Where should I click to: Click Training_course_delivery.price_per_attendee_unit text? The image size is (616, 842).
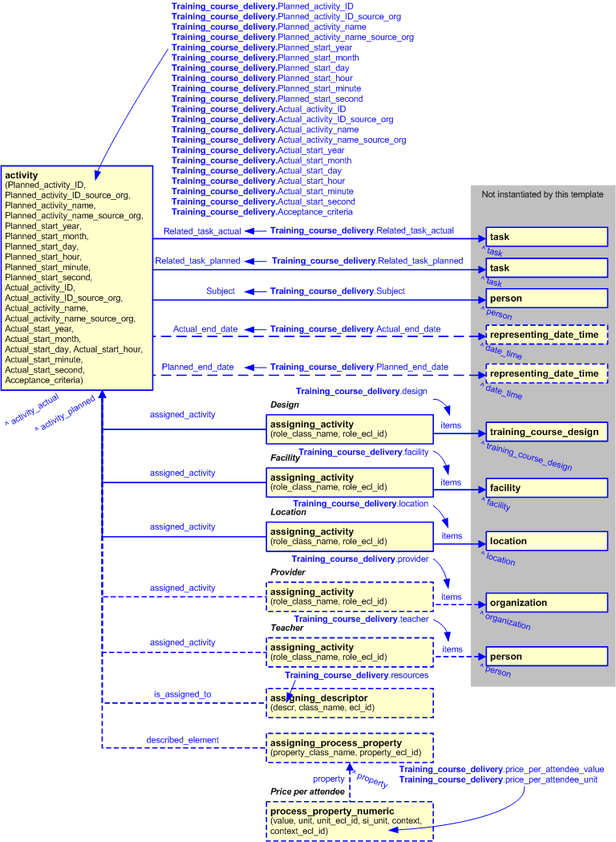tap(498, 779)
